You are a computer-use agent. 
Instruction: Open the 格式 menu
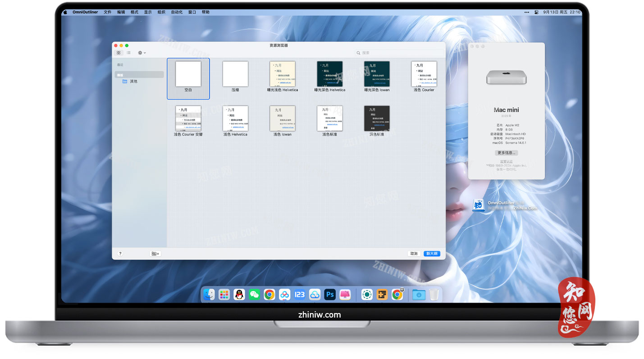[134, 12]
